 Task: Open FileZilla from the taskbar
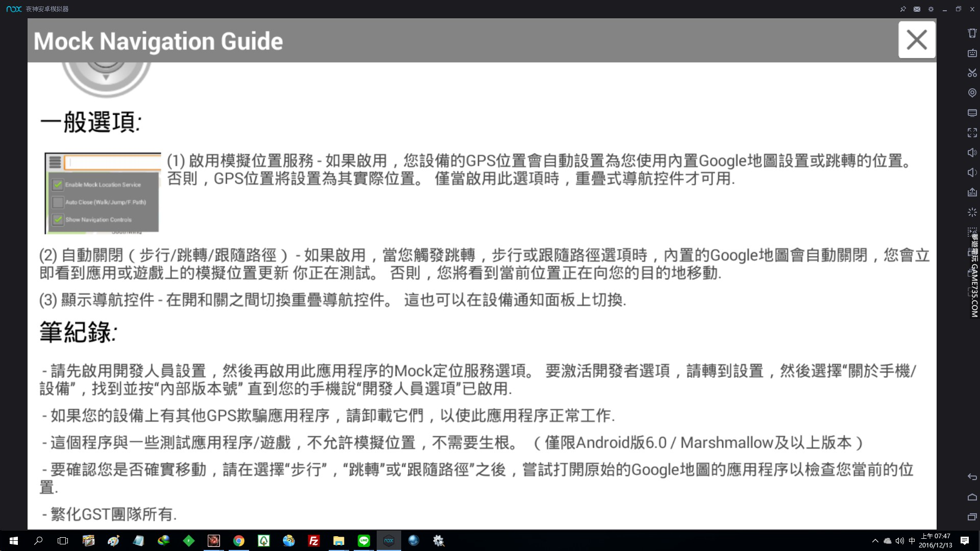[314, 541]
